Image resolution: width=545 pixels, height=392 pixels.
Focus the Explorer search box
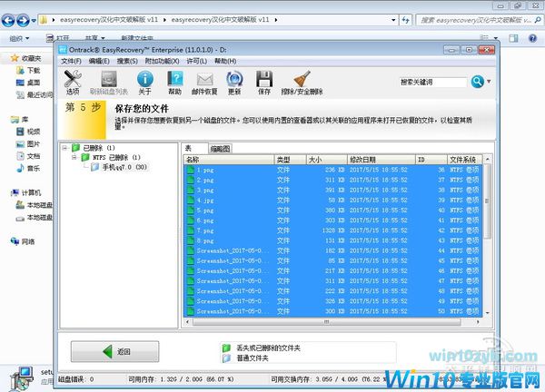[x=479, y=20]
